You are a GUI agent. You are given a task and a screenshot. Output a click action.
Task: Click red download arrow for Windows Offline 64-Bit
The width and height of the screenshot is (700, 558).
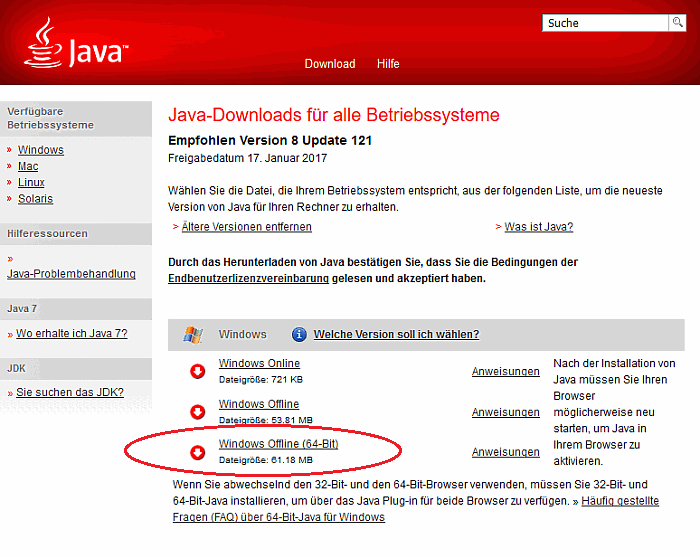[197, 452]
